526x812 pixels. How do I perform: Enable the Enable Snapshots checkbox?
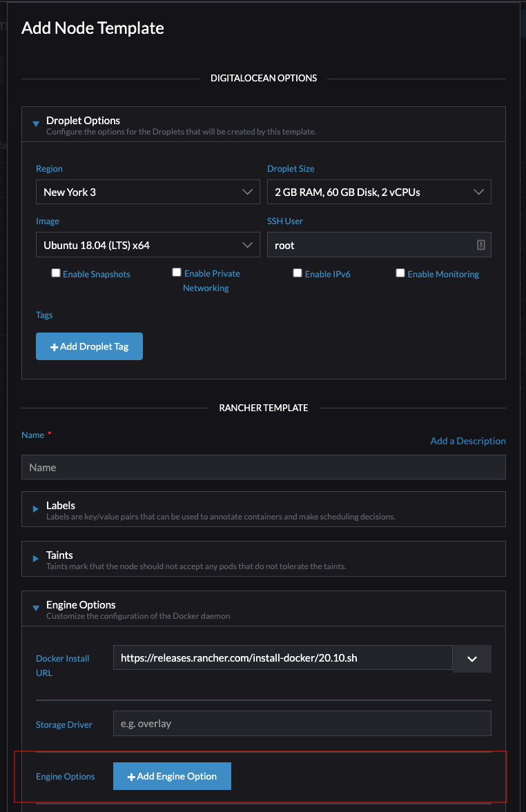coord(56,272)
